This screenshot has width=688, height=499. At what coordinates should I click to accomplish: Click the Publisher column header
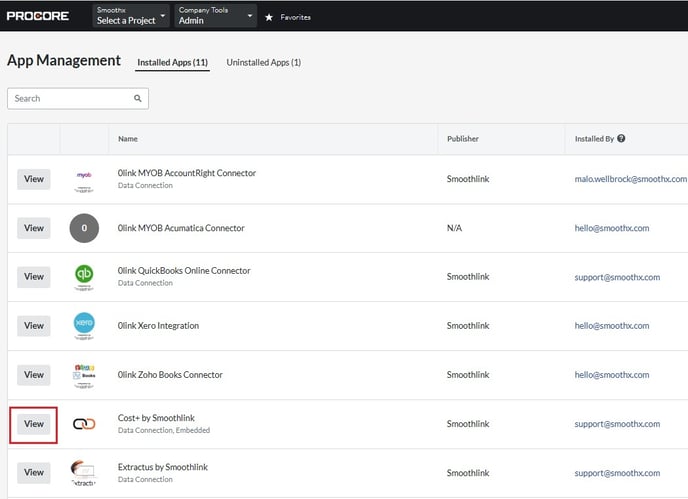(463, 139)
